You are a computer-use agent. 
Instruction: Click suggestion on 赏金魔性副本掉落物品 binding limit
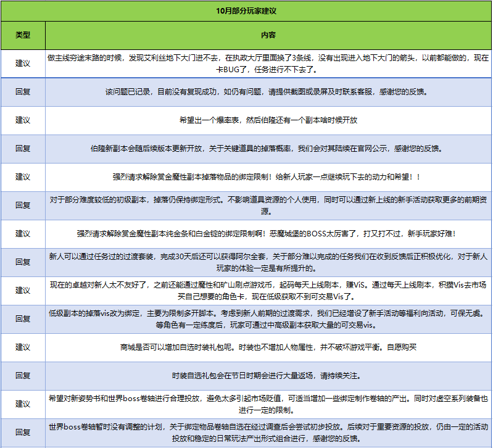tap(268, 176)
